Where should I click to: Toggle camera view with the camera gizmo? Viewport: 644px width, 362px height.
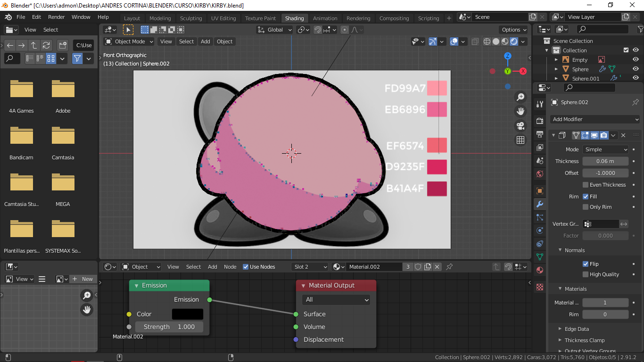tap(520, 126)
